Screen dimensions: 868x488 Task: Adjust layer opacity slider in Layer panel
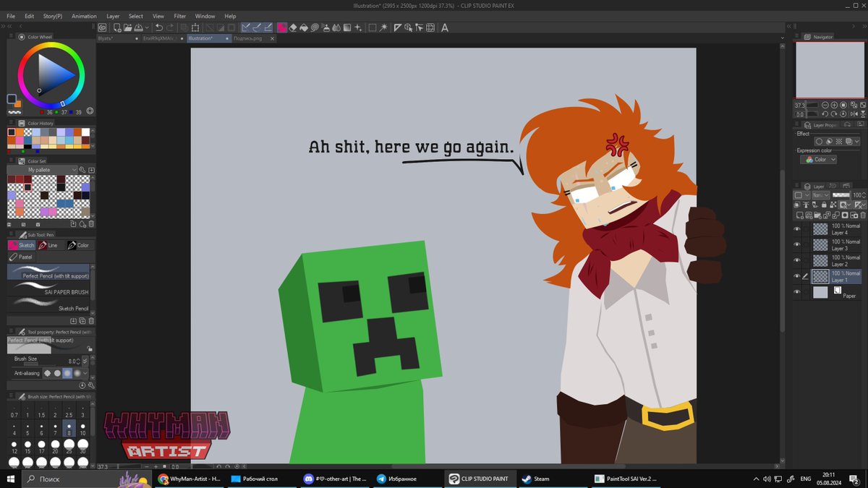tap(841, 195)
